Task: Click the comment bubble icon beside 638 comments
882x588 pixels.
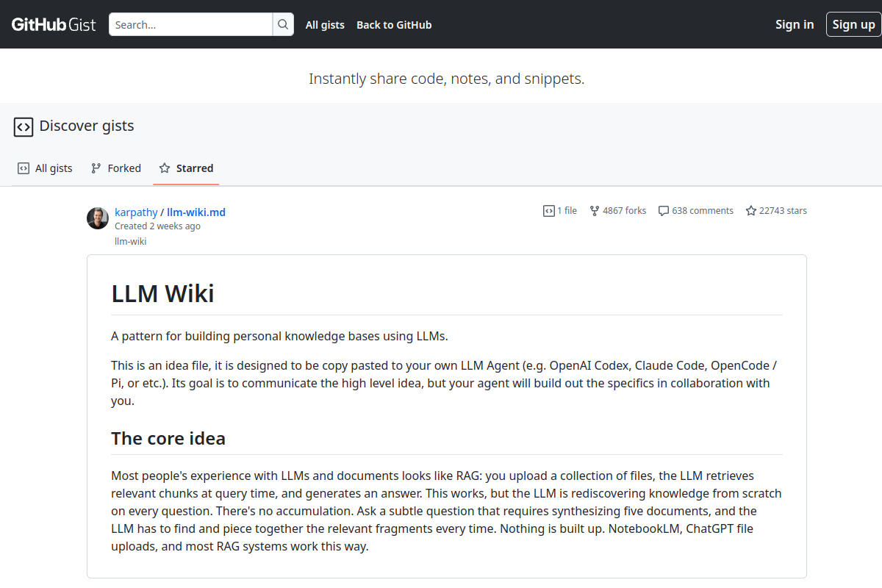Action: coord(663,211)
